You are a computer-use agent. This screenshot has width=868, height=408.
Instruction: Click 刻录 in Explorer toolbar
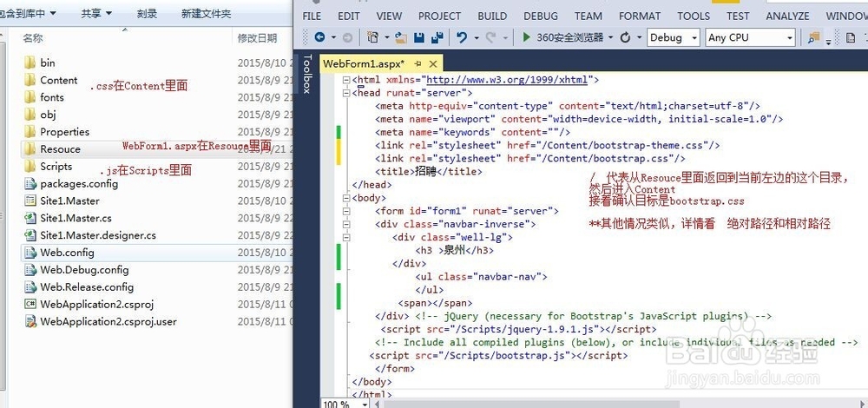click(147, 13)
